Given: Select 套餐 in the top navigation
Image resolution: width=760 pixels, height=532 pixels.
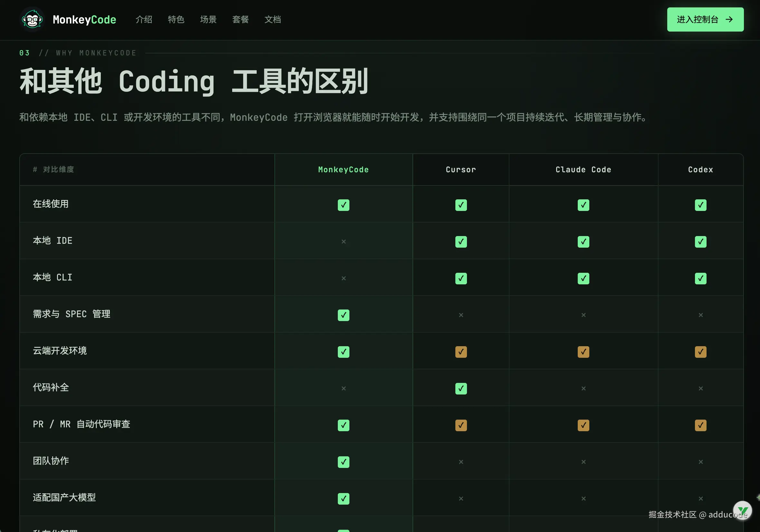Looking at the screenshot, I should pos(240,20).
